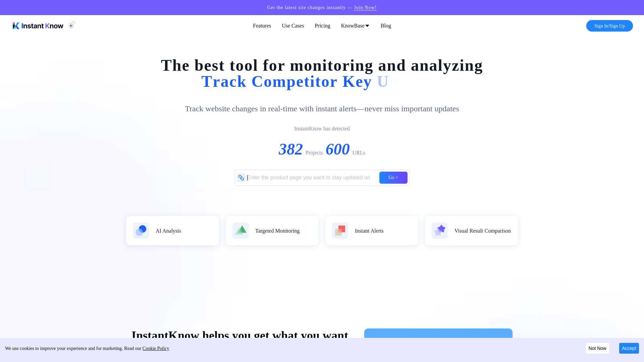
Task: Click the Go button to submit URL
Action: 393,177
